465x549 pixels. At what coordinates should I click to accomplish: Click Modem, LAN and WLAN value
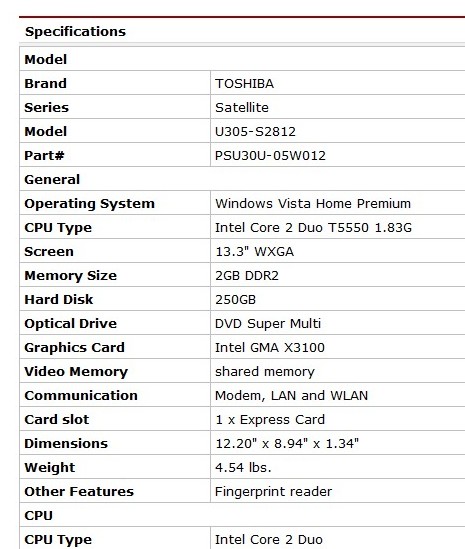[x=291, y=396]
